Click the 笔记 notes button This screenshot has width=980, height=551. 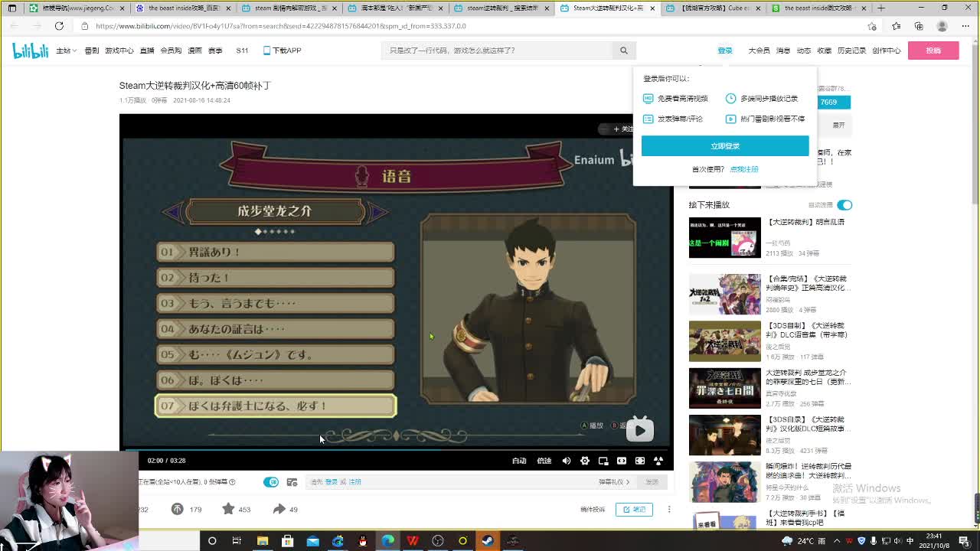(x=635, y=510)
